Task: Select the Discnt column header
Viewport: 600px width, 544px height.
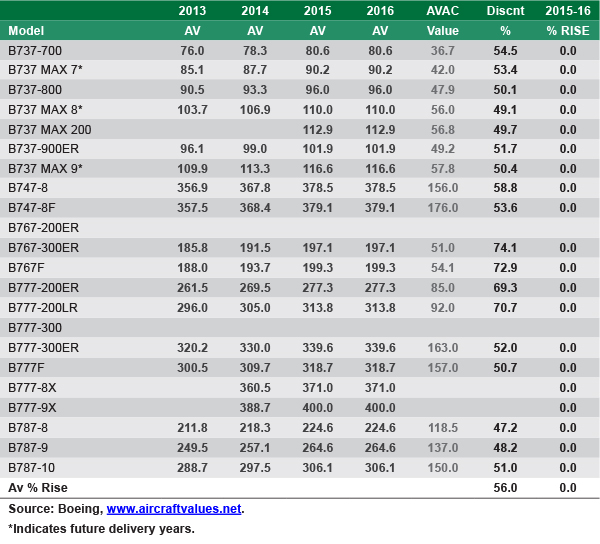Action: [x=505, y=11]
